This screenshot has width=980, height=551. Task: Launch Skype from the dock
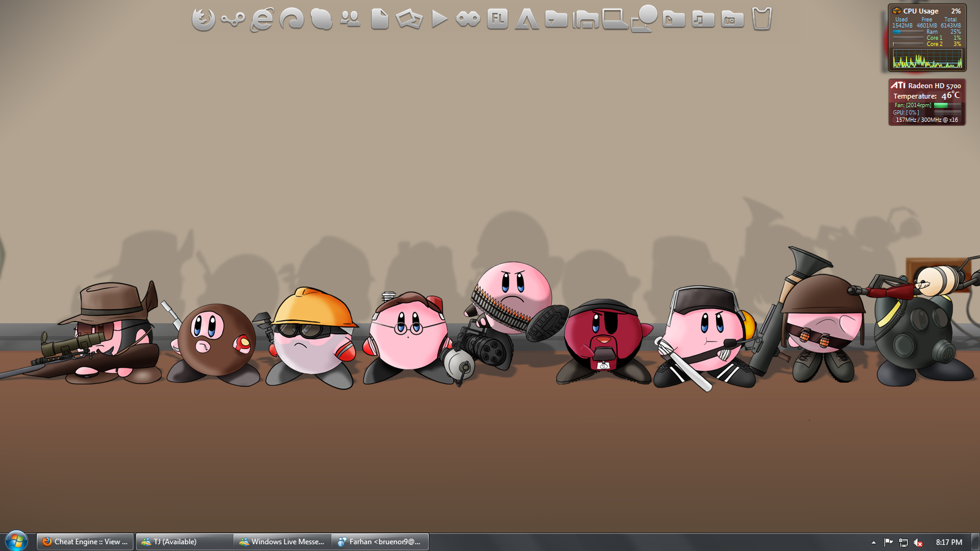(x=321, y=19)
